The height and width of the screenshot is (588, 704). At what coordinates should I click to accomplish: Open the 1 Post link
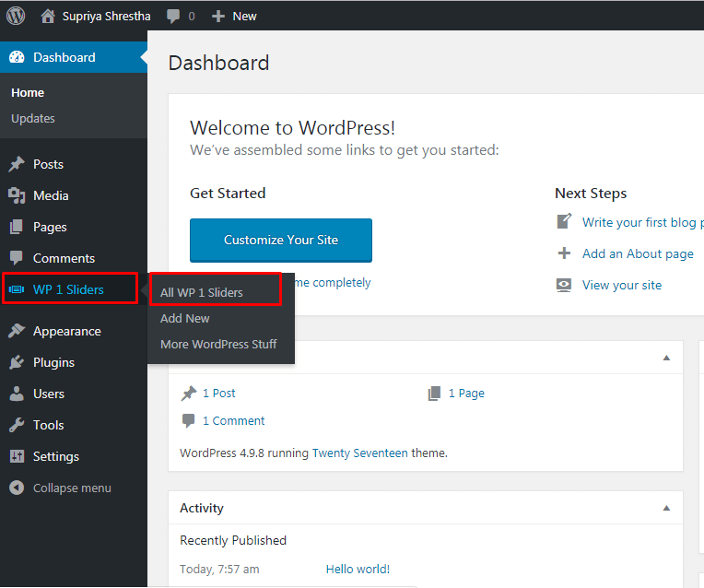point(219,394)
